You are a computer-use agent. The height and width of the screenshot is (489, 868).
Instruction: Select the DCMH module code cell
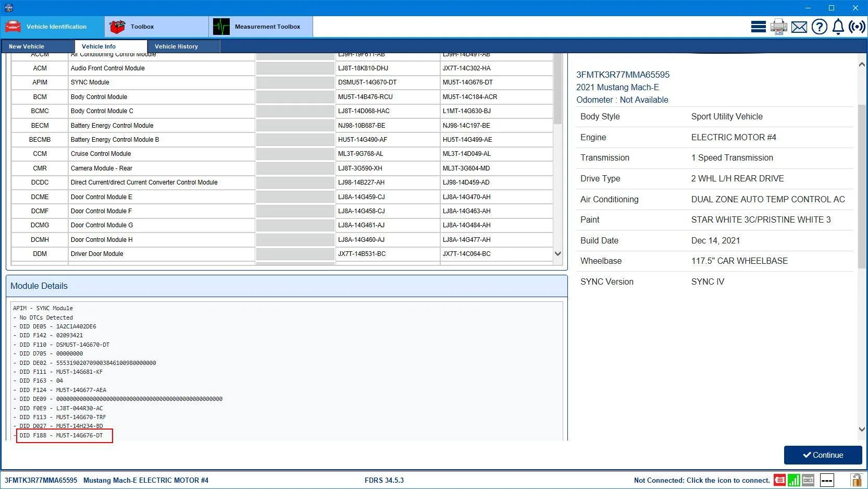40,240
